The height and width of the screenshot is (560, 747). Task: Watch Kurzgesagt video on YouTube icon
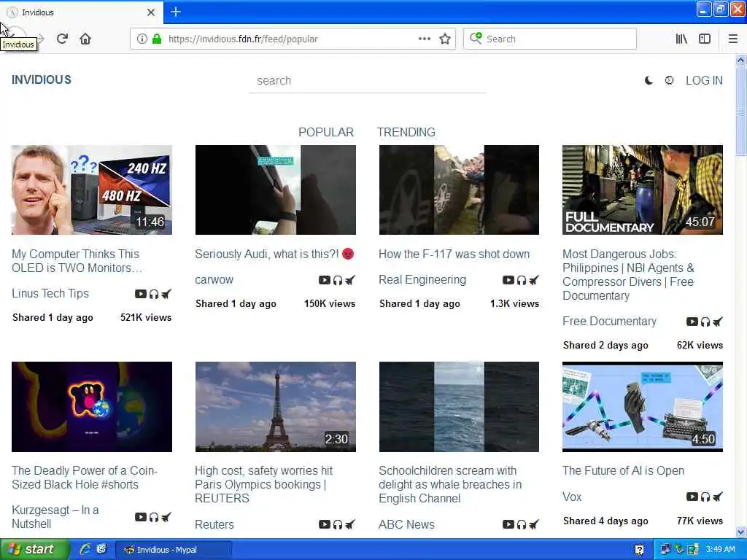click(141, 517)
